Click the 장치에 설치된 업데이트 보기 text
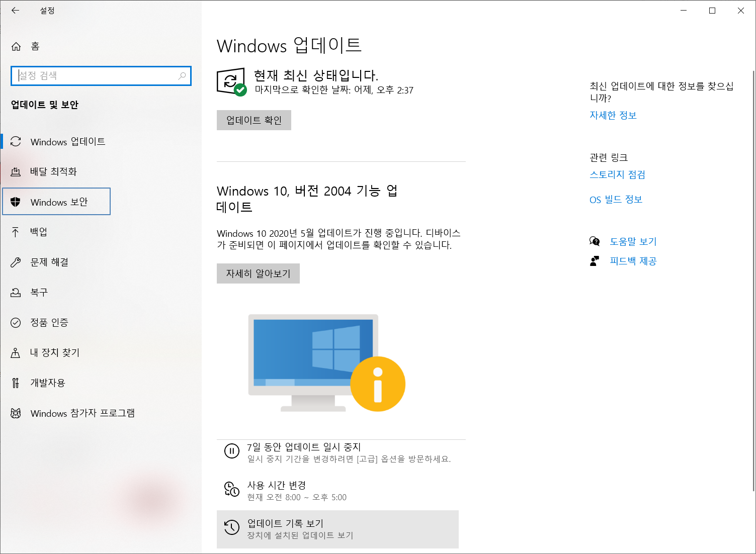The height and width of the screenshot is (554, 756). [x=300, y=535]
